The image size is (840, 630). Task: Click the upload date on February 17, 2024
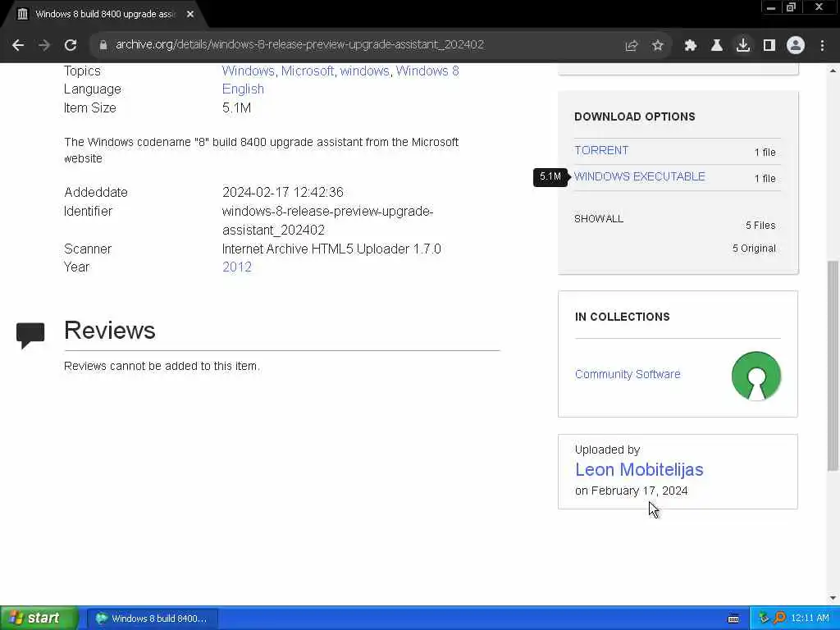coord(631,491)
